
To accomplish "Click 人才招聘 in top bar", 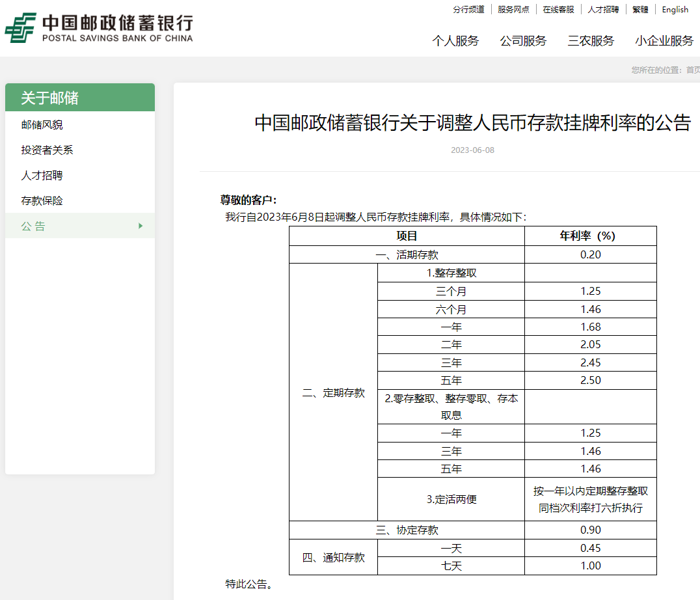I will 603,10.
